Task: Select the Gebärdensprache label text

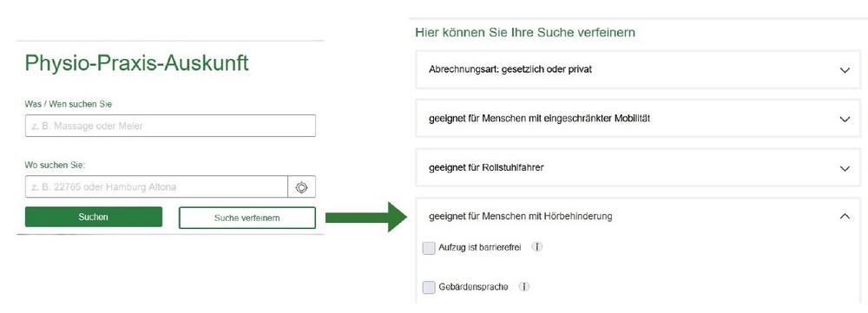Action: [x=473, y=287]
